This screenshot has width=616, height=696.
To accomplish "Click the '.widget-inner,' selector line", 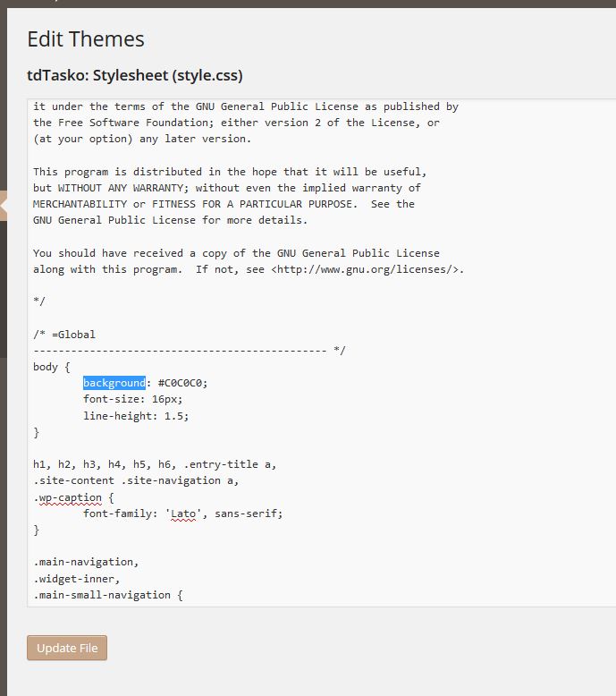I will (77, 579).
